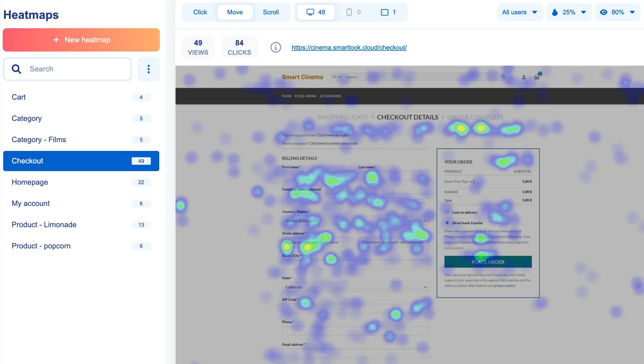Switch to the mobile device view icon
This screenshot has width=644, height=364.
(349, 12)
